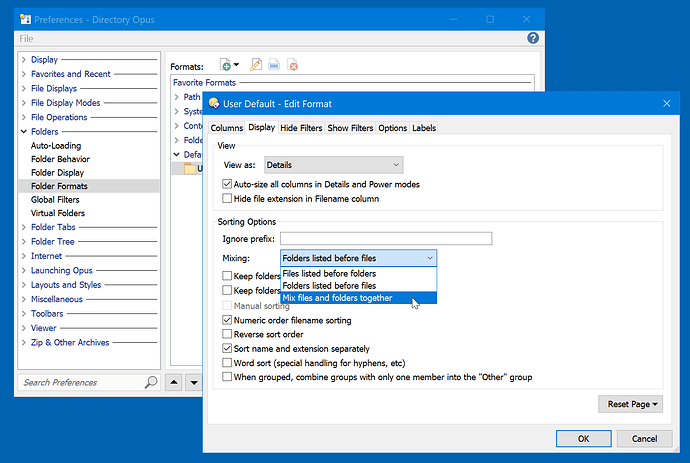Click the down arrow button in Preferences
The width and height of the screenshot is (690, 463).
[194, 382]
